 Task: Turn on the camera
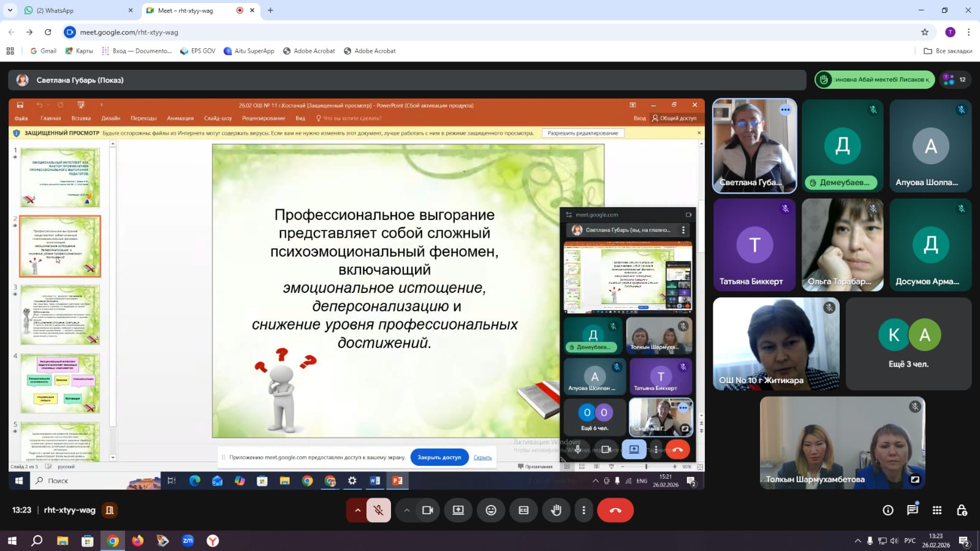tap(427, 510)
